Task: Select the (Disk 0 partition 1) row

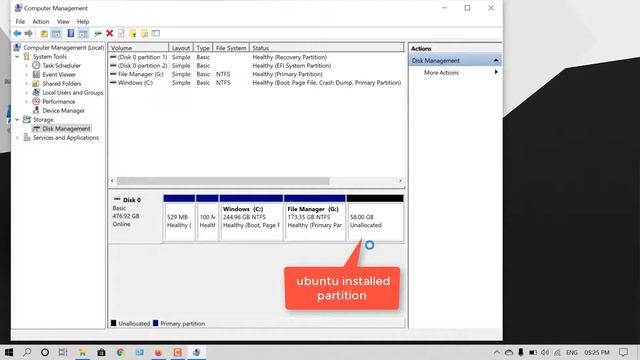Action: (256, 57)
